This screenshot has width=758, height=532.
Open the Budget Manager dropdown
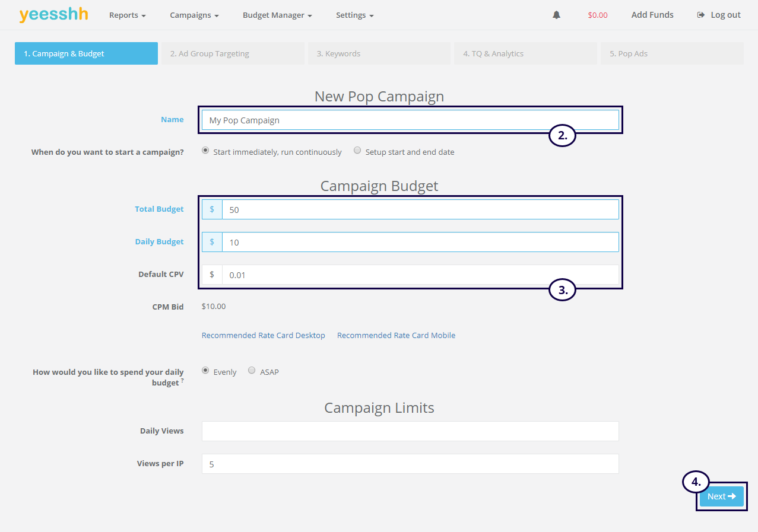click(277, 15)
